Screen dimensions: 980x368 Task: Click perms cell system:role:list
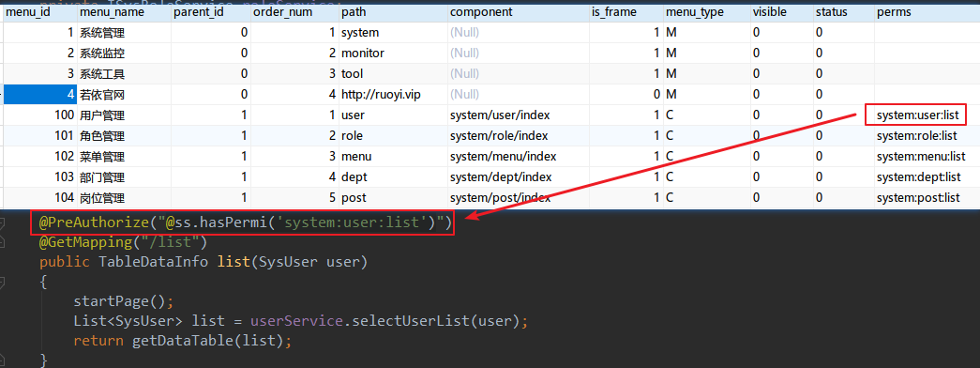[927, 136]
